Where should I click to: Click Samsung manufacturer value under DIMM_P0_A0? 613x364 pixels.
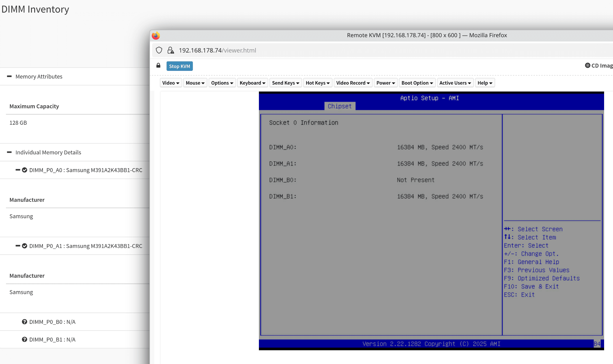21,216
